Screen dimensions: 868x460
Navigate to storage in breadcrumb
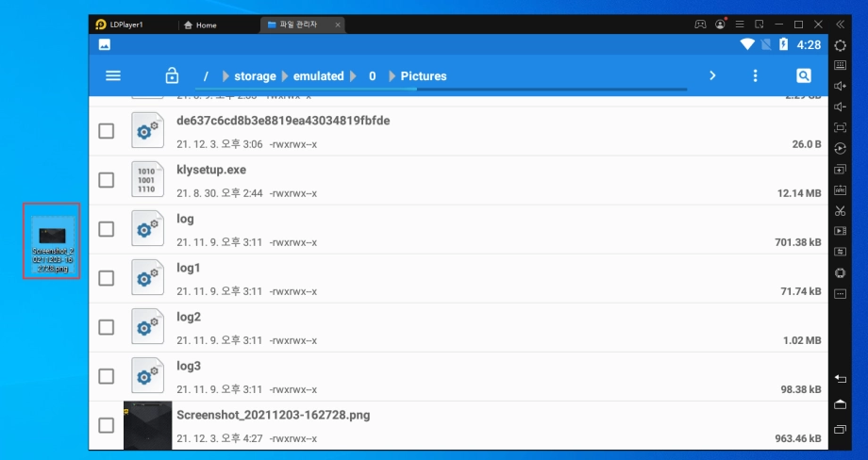tap(255, 76)
